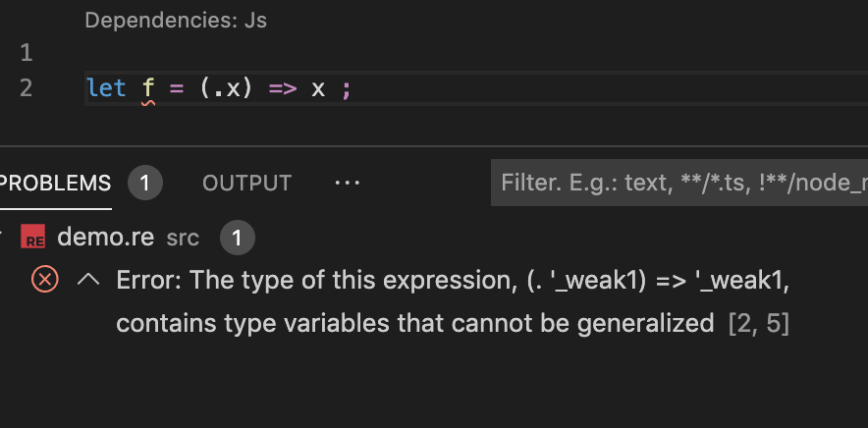Click the red error circle icon
The width and height of the screenshot is (868, 428).
click(45, 280)
